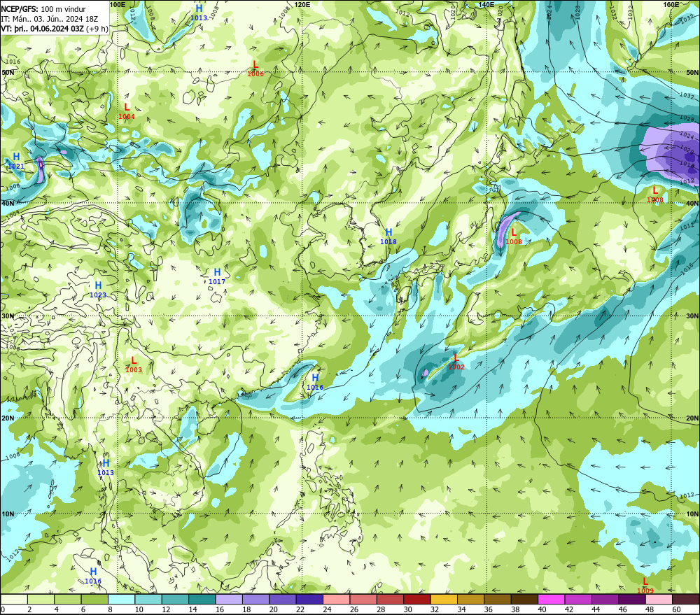Select the H 1023 high pressure marker
Viewport: 700px width, 615px height.
98,290
